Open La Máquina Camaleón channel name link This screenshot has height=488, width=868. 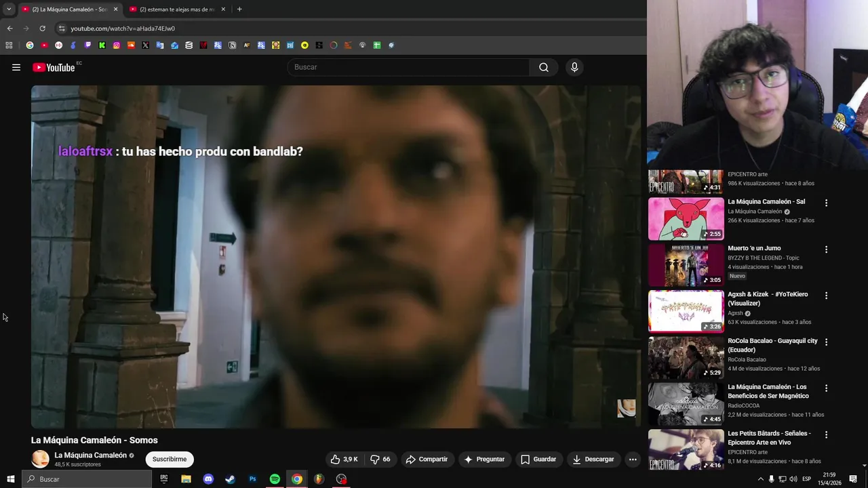click(91, 455)
